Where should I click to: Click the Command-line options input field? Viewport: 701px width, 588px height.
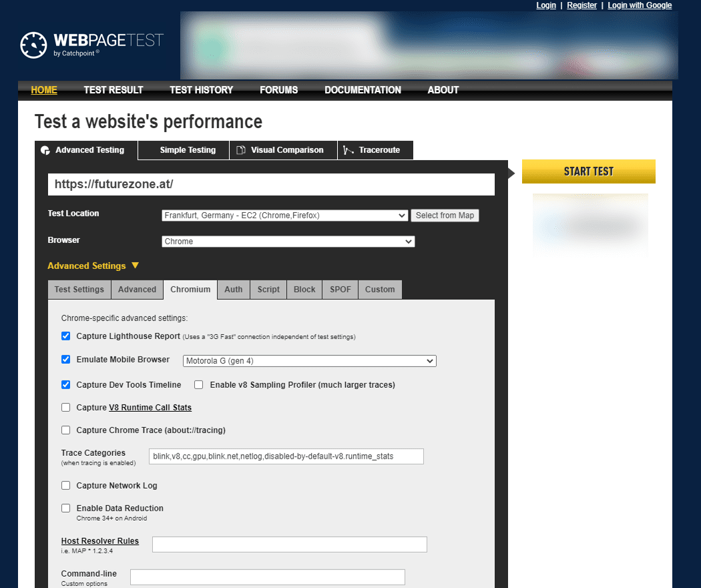coord(268,577)
